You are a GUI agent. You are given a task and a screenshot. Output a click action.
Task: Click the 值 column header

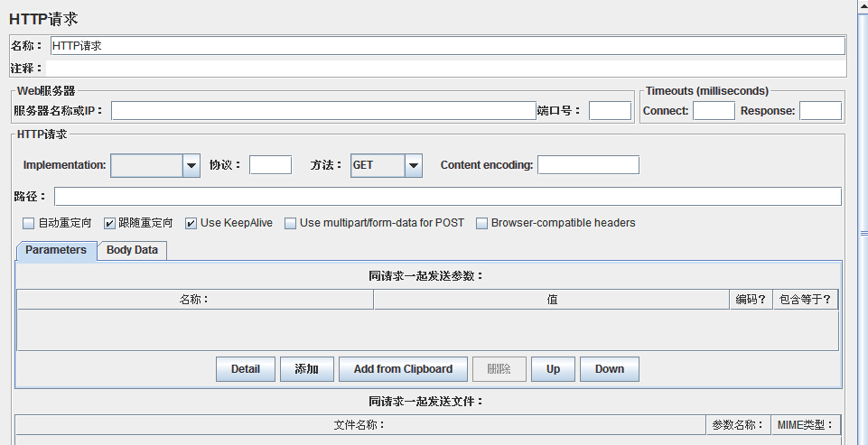[552, 300]
